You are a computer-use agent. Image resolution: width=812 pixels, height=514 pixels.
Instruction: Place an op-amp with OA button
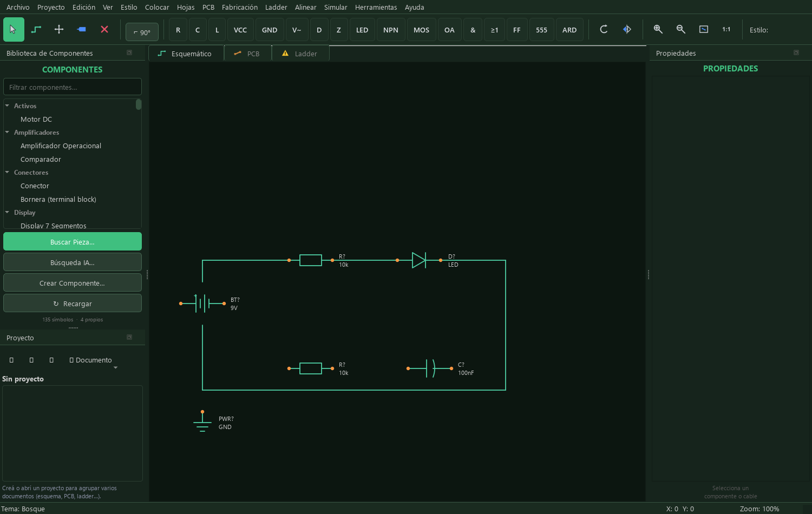(x=449, y=30)
